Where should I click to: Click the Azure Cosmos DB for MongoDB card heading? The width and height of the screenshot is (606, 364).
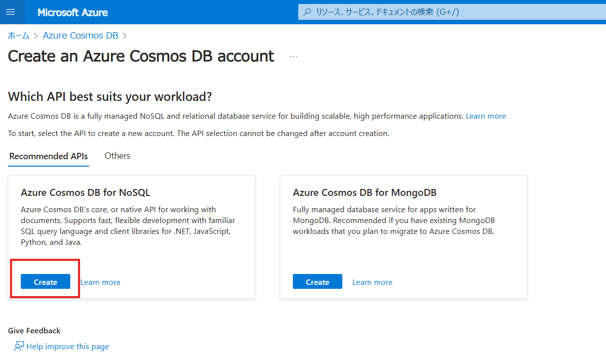[365, 192]
